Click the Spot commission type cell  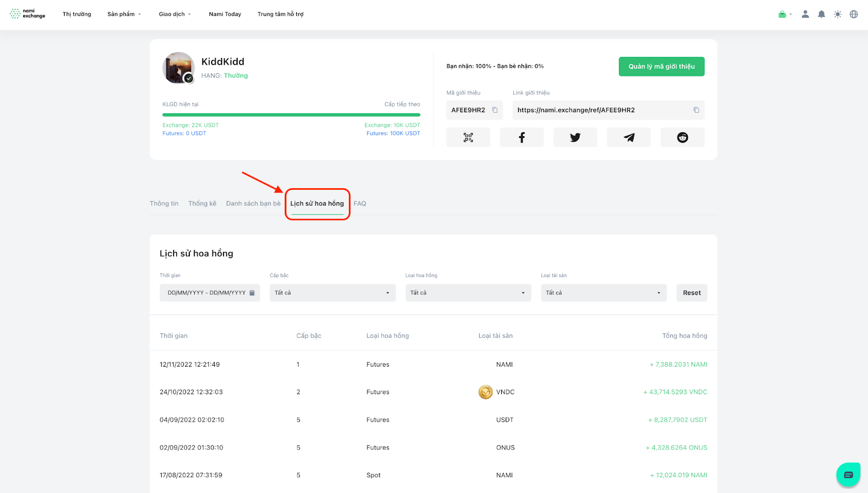point(373,475)
